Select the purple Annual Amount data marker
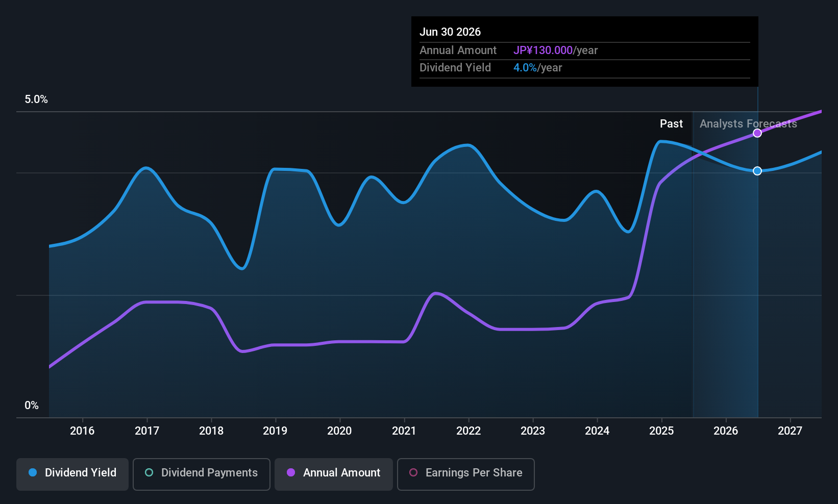Screen dimensions: 838x504 coord(757,133)
